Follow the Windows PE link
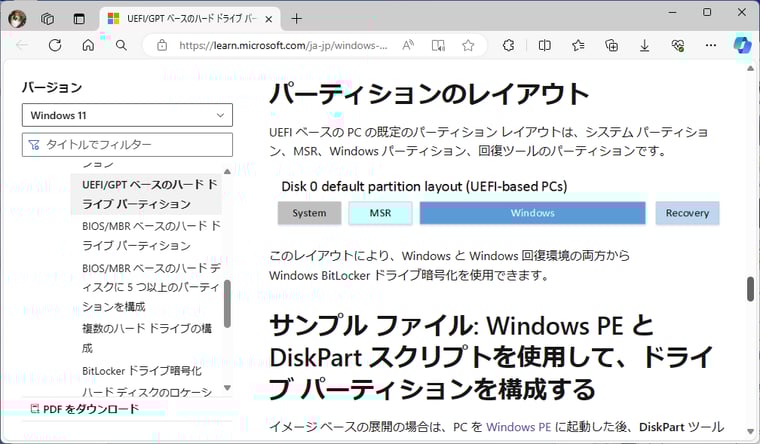 click(519, 427)
